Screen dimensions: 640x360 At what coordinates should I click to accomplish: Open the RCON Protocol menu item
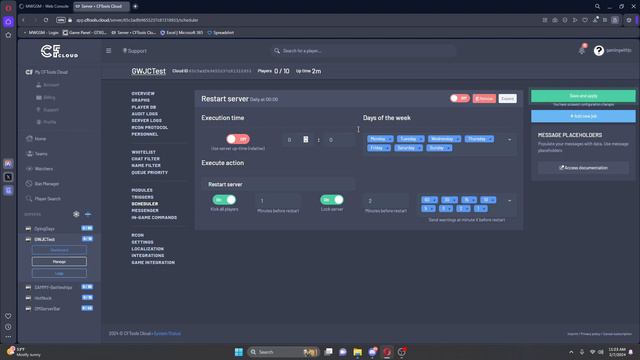pyautogui.click(x=149, y=127)
